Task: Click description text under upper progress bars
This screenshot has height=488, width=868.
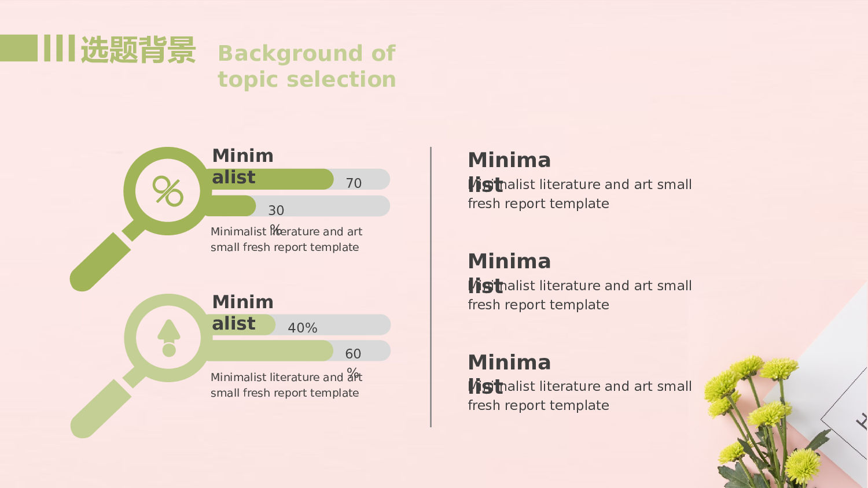Action: click(x=286, y=239)
